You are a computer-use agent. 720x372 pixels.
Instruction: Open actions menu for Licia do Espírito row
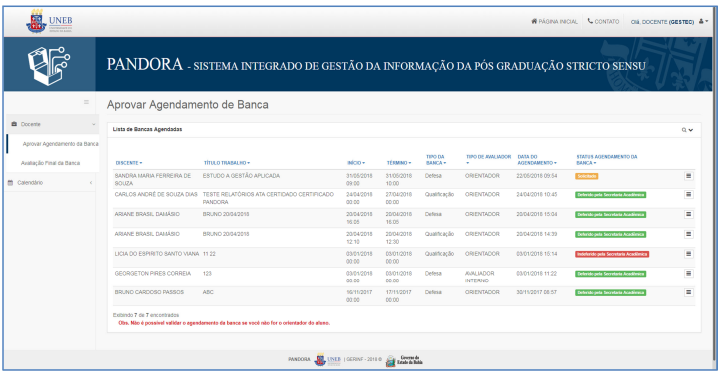pos(688,254)
